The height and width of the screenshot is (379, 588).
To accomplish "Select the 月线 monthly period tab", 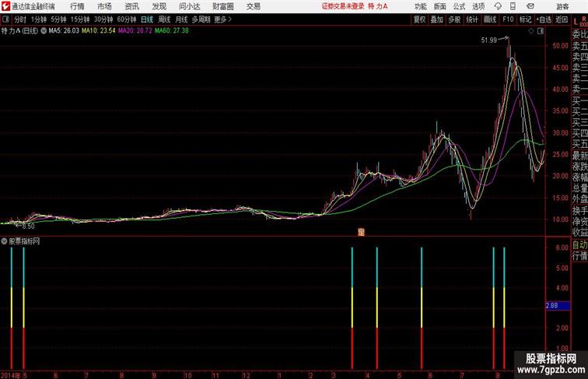I will point(181,19).
